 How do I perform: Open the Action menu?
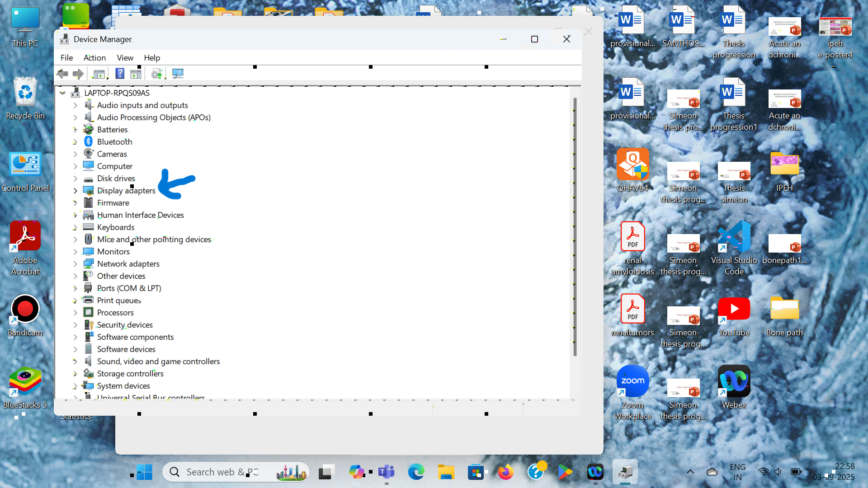coord(94,58)
